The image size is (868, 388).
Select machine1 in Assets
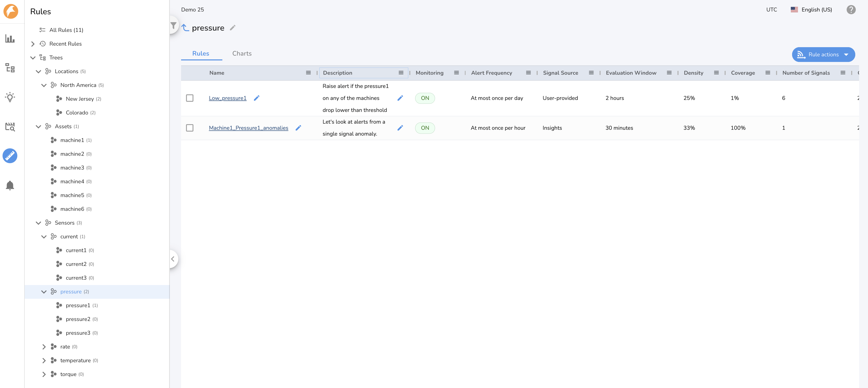[x=72, y=140]
